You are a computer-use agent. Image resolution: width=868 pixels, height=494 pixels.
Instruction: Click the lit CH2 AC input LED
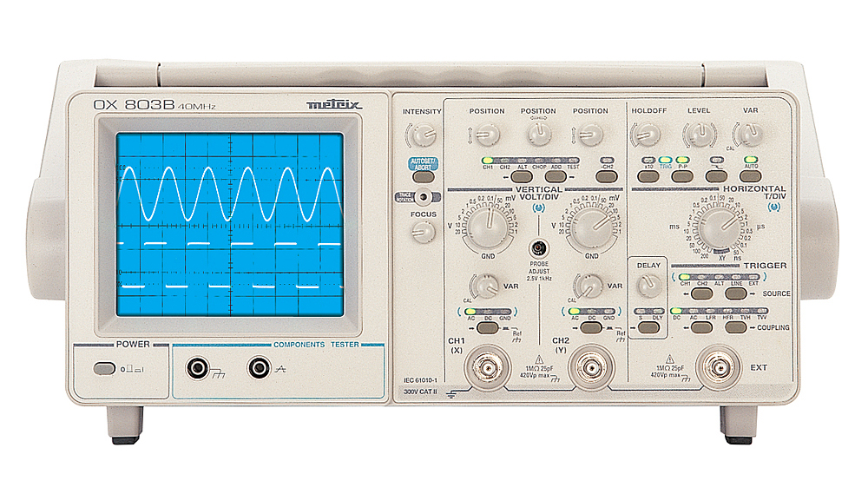point(574,312)
